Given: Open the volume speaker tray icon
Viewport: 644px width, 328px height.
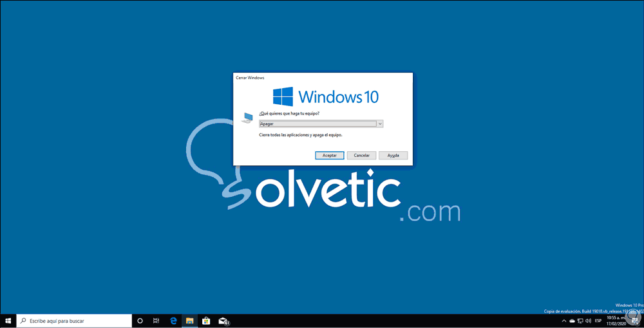Looking at the screenshot, I should click(x=588, y=321).
